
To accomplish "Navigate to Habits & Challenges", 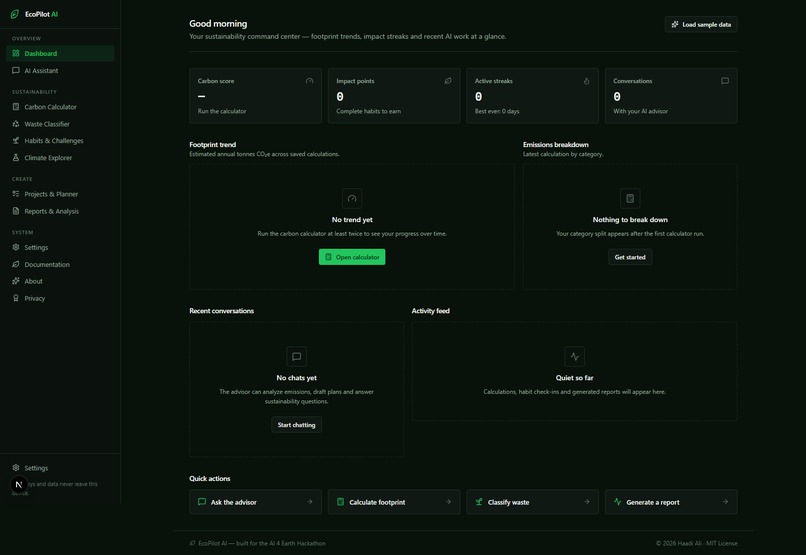I will [60, 141].
